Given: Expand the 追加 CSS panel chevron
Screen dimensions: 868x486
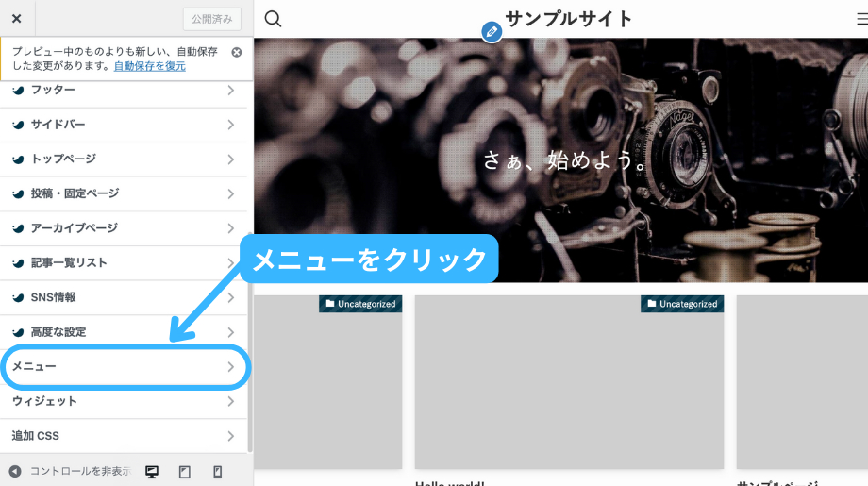Looking at the screenshot, I should [x=230, y=436].
